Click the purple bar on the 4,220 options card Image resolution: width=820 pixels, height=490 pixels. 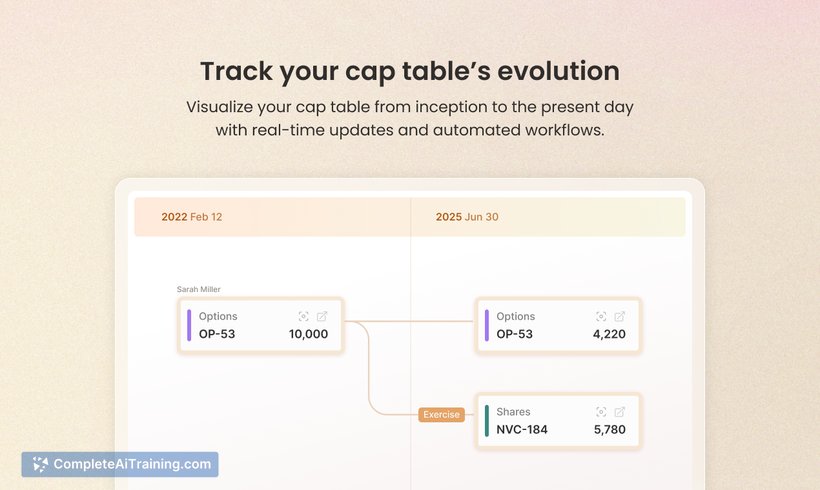click(x=487, y=325)
